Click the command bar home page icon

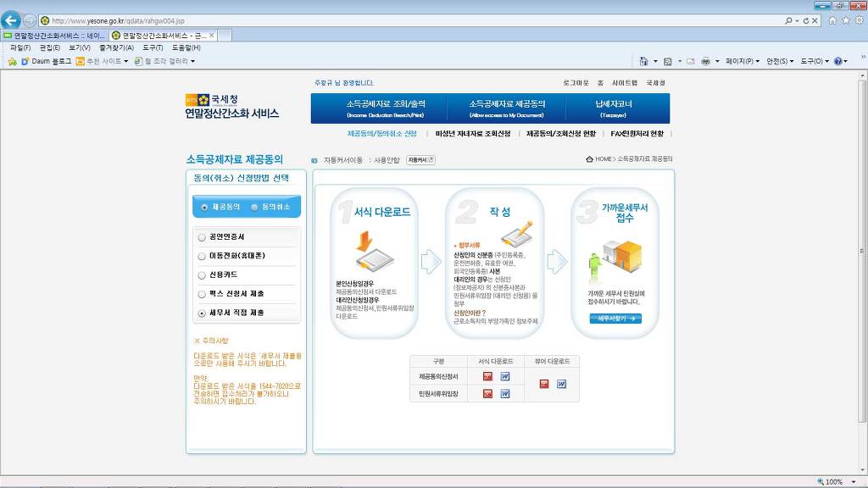coord(644,61)
